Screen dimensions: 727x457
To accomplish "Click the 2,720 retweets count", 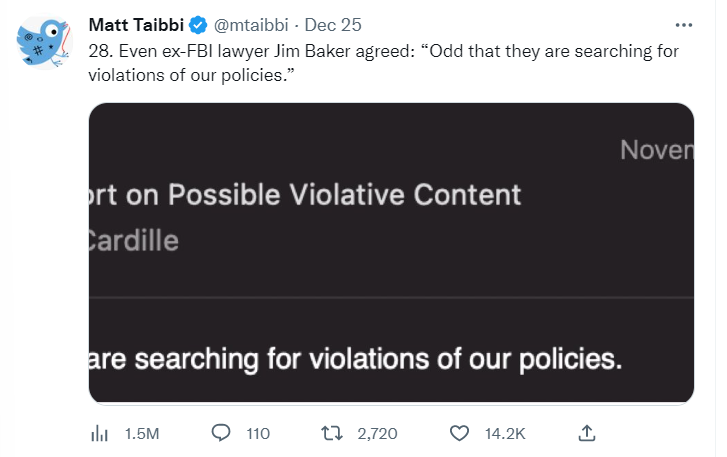I will 377,434.
